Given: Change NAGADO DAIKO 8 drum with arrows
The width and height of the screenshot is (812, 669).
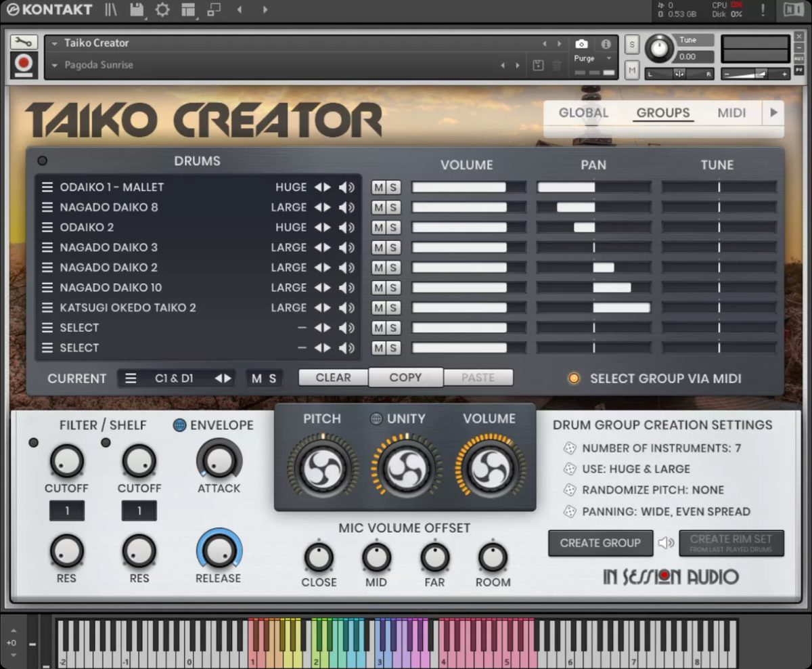Looking at the screenshot, I should 322,208.
